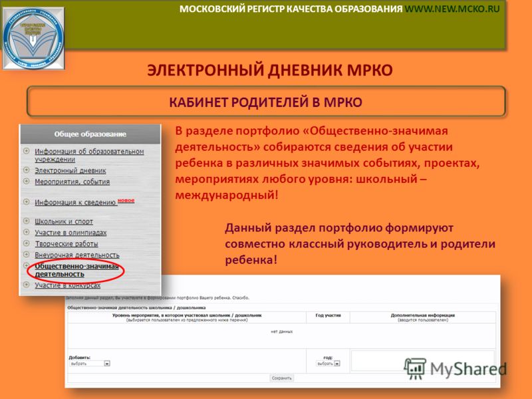
Task: Click bullet icon beside Участие в олимпиадах
Action: coord(26,231)
